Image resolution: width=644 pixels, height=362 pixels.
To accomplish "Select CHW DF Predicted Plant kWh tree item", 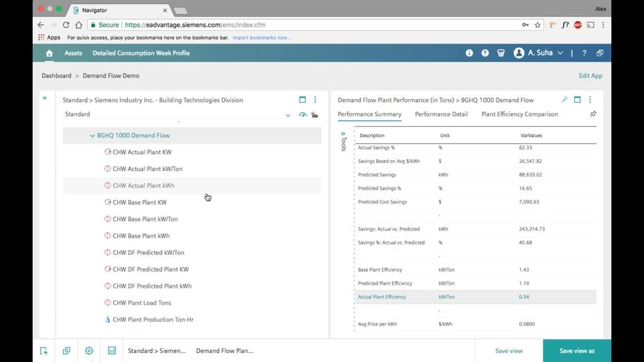I will (152, 286).
